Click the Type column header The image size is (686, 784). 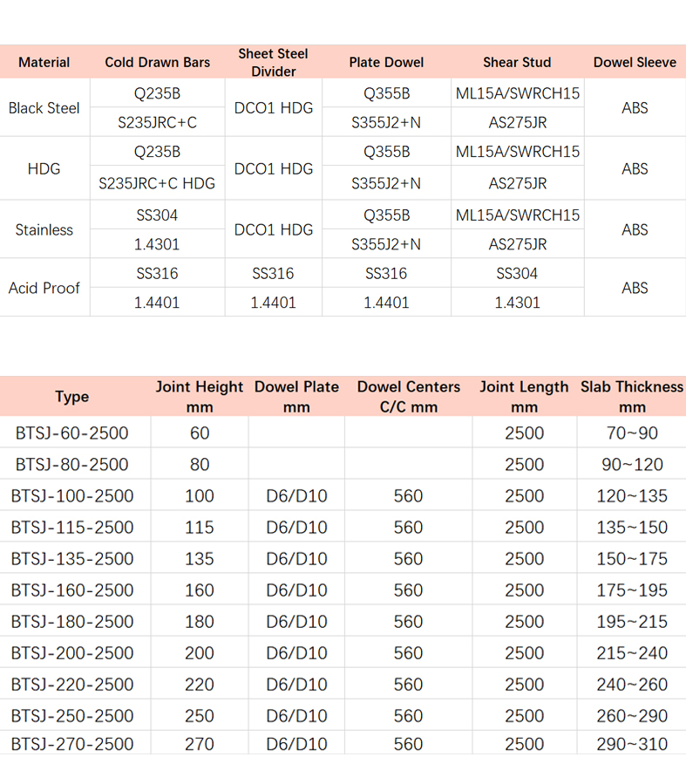click(x=72, y=397)
